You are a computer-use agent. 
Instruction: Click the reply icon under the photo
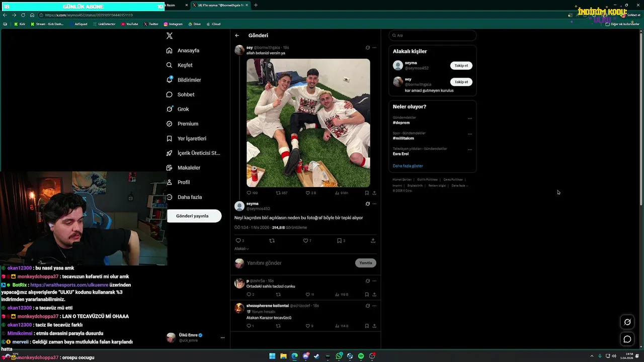249,193
